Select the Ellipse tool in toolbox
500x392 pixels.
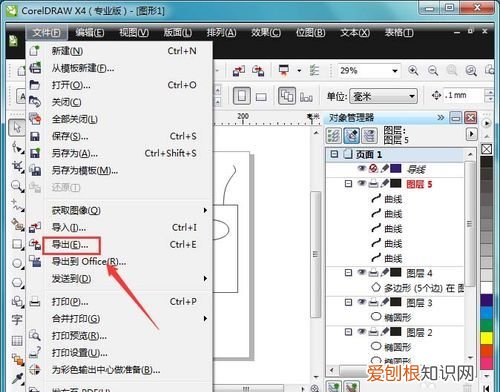coord(17,263)
